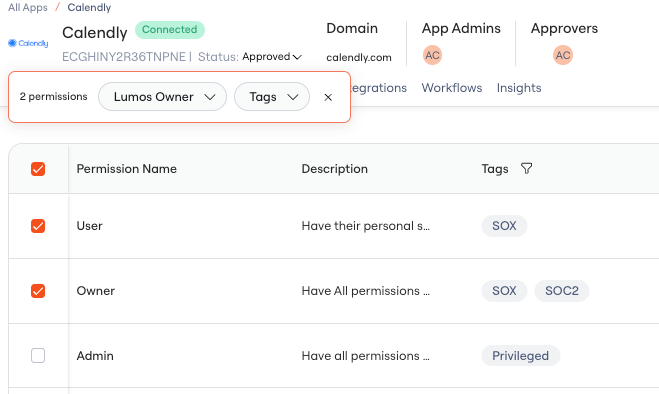
Task: Click the '2 permissions' count label
Action: coord(53,97)
